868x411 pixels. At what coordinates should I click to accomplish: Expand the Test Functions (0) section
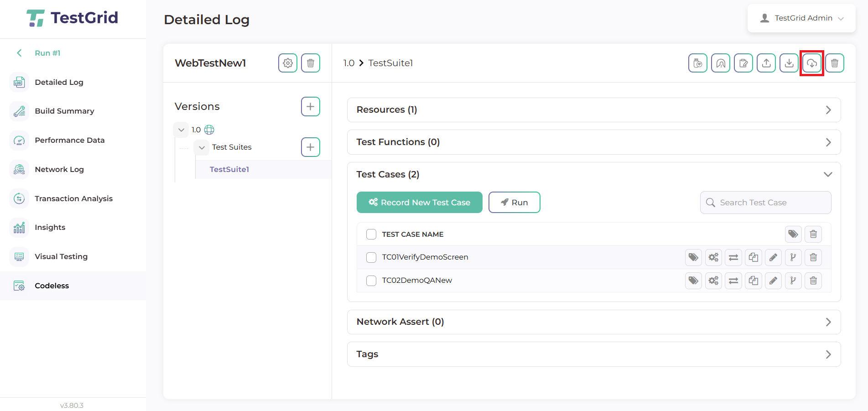click(594, 142)
